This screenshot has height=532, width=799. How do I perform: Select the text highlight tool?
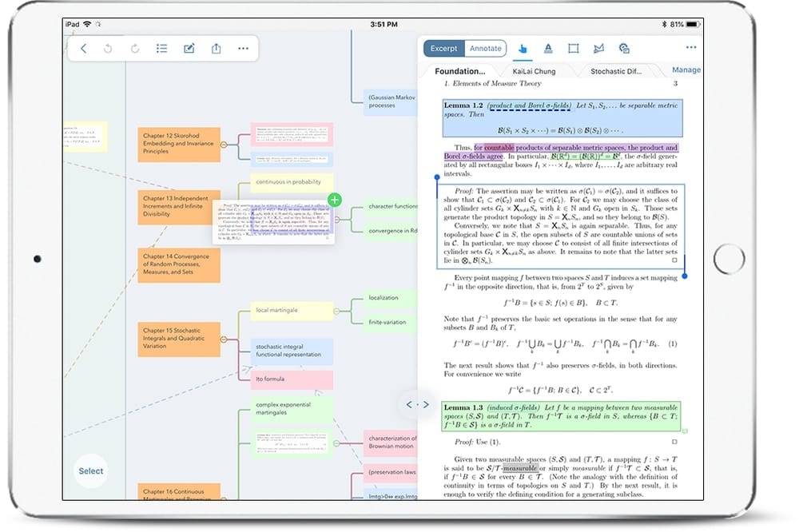point(548,49)
